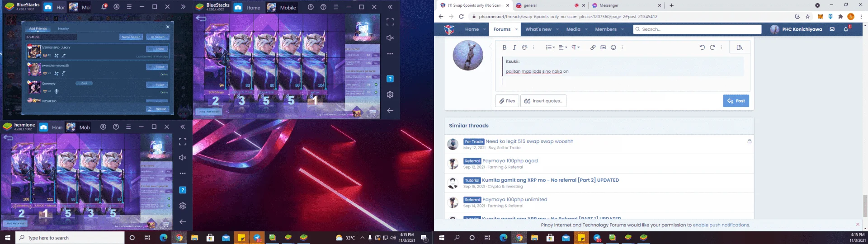Viewport: 868px width, 244px height.
Task: Show hidden system tray icons
Action: [362, 238]
